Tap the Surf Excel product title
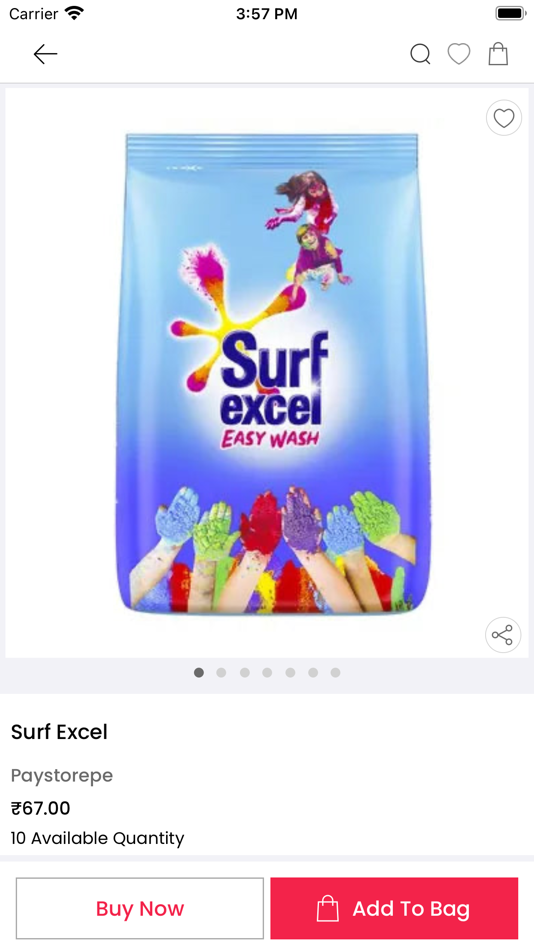The image size is (534, 950). click(59, 732)
